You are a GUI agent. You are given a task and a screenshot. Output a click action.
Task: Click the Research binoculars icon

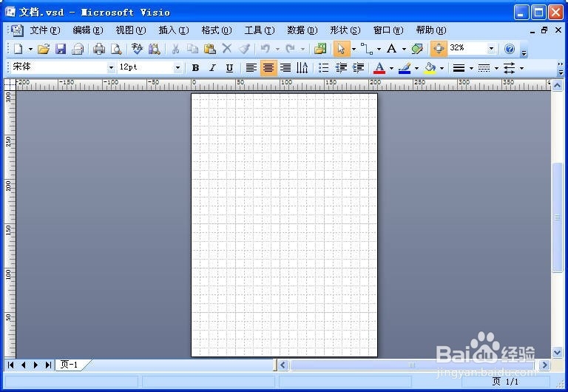tap(155, 49)
